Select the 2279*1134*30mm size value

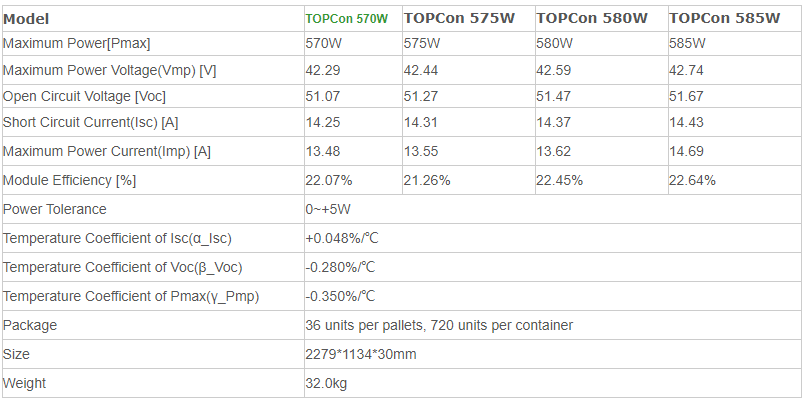[361, 354]
